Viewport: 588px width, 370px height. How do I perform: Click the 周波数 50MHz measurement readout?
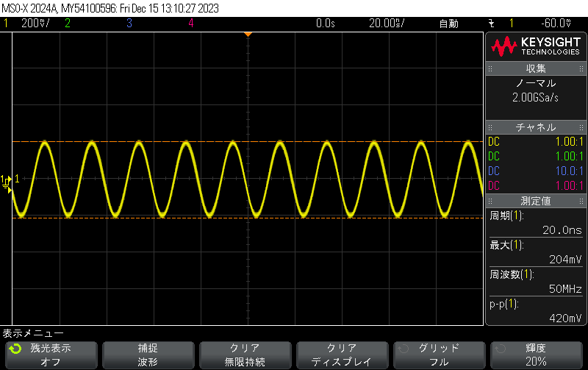pos(536,281)
